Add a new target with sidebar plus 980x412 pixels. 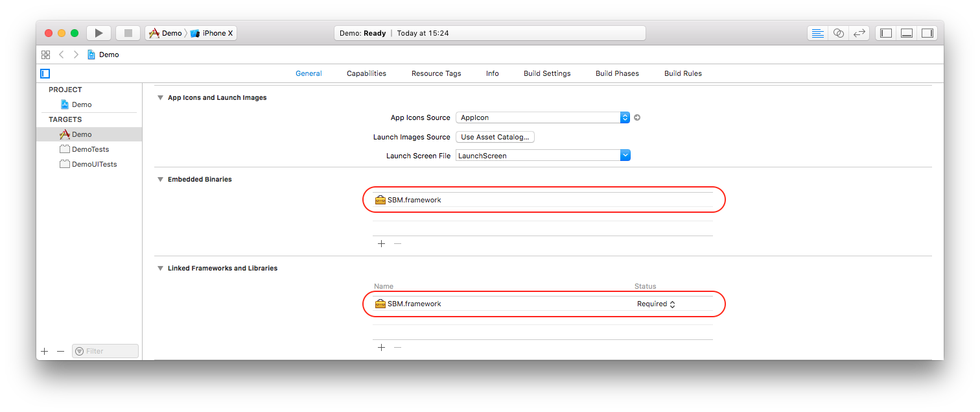pyautogui.click(x=44, y=351)
